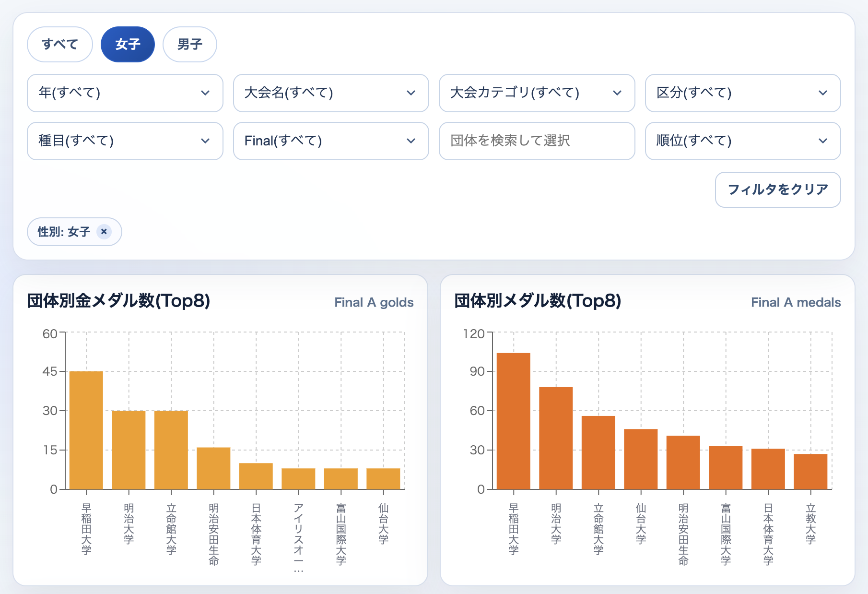The image size is (868, 594).
Task: Click the 立教大学 bar in medals chart
Action: pos(810,472)
